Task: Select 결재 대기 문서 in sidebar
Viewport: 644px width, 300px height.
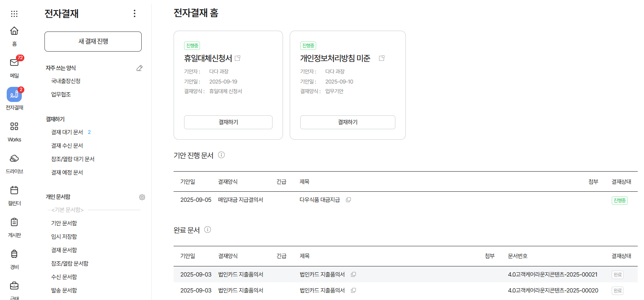Action: 67,132
